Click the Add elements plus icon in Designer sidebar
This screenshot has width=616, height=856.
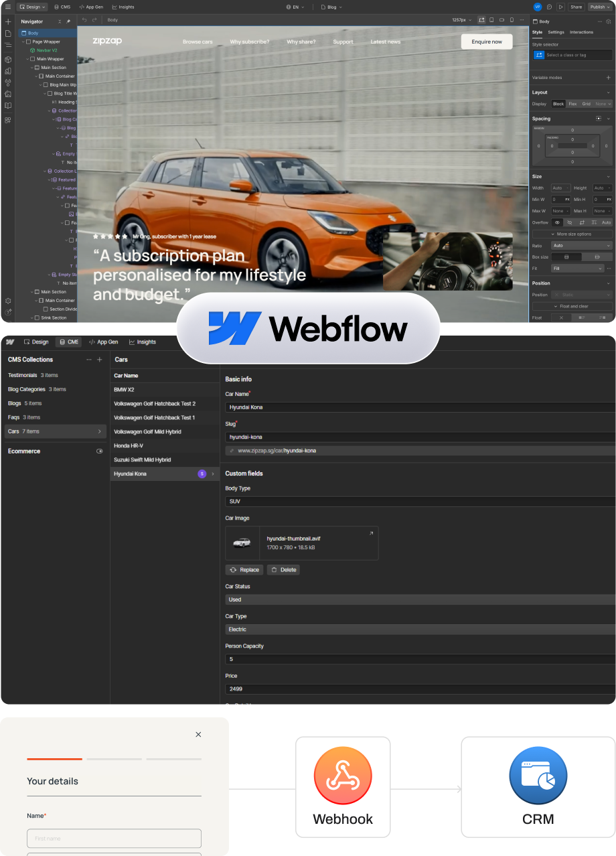click(8, 21)
